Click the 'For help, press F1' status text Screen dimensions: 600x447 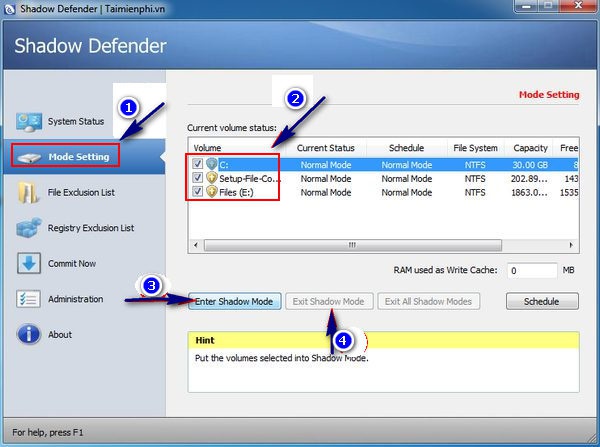[48, 432]
